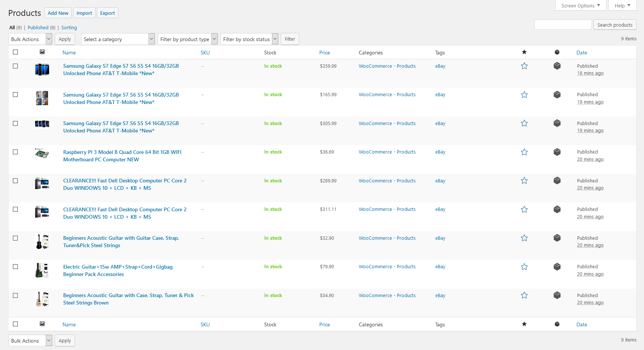Open the top Bulk Actions dropdown
Viewport: 644px width, 350px height.
tap(30, 39)
